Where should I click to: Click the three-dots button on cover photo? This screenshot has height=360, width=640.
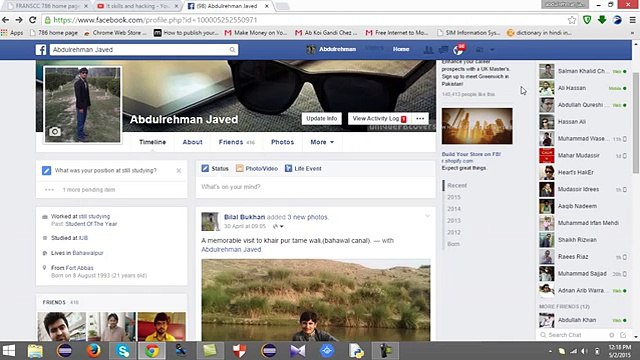click(x=420, y=119)
